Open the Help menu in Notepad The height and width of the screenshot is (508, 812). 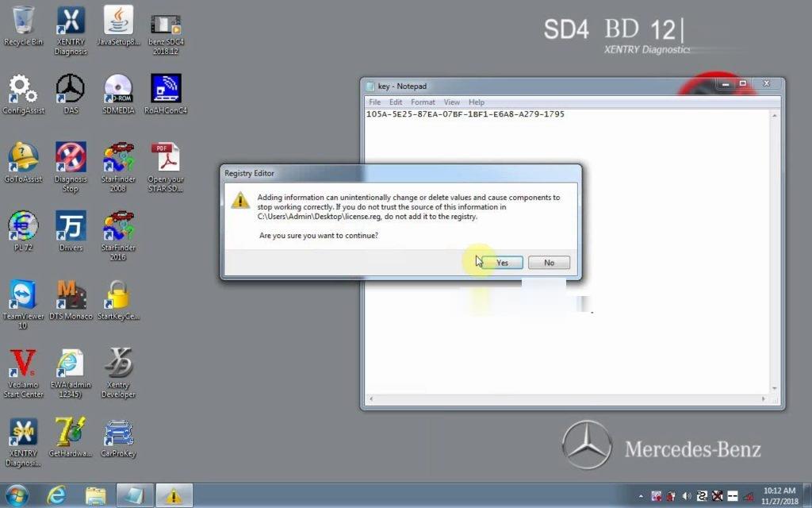click(477, 102)
